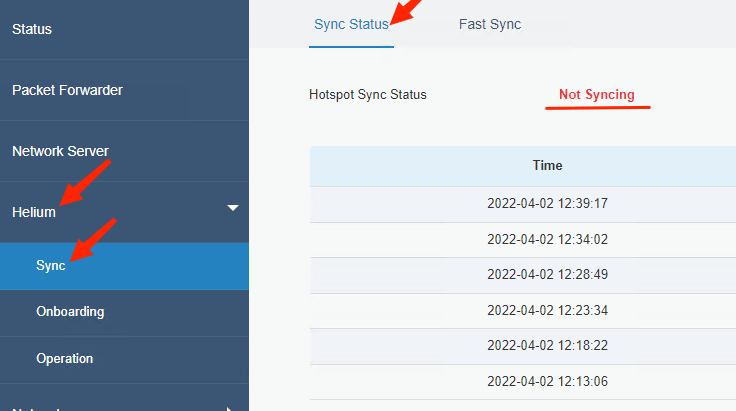736x411 pixels.
Task: Click the Hotspot Sync Status label
Action: [x=368, y=95]
